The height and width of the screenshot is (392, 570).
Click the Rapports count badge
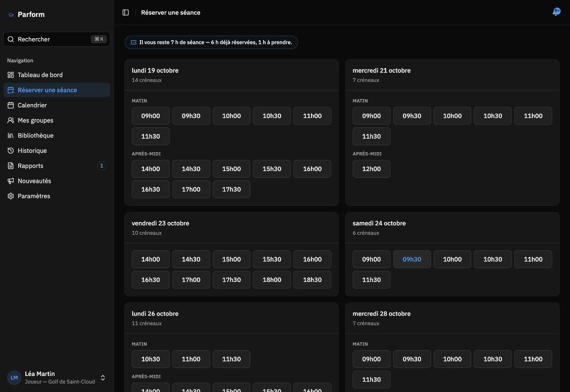point(102,166)
